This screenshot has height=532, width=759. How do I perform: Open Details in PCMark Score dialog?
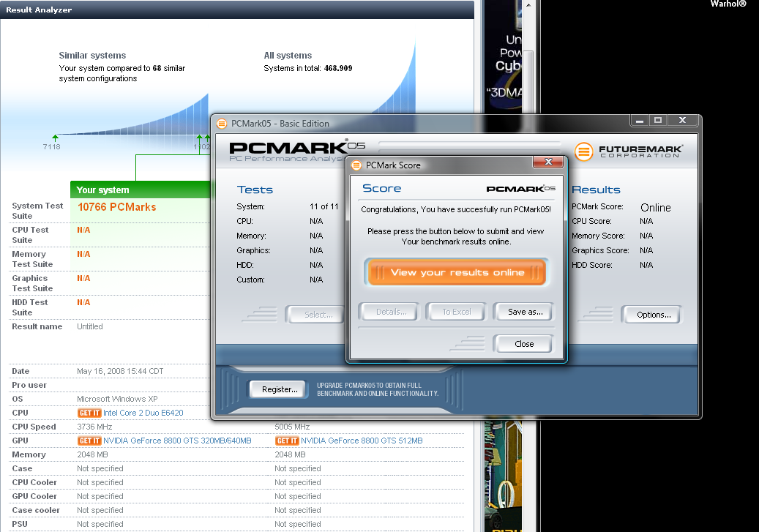click(x=391, y=312)
